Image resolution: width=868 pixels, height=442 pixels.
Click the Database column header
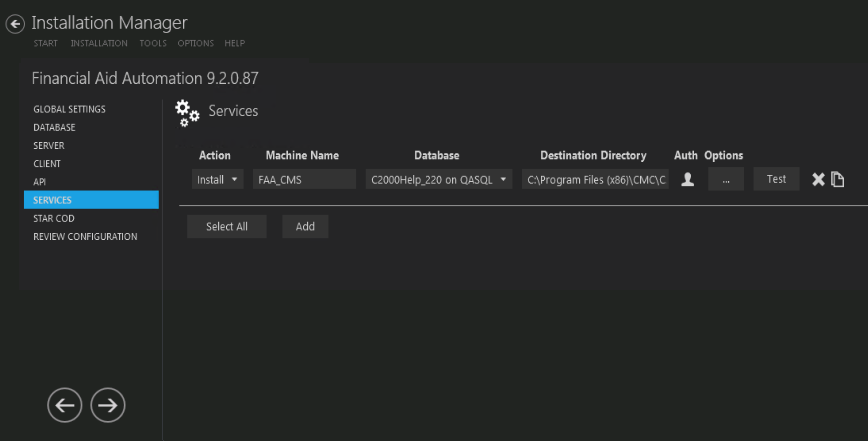click(x=437, y=156)
